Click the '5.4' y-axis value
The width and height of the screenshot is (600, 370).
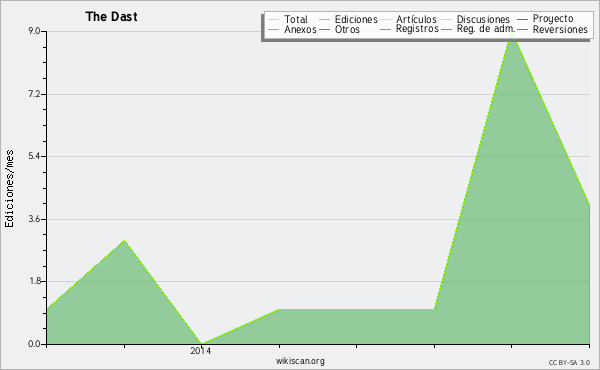pos(34,156)
